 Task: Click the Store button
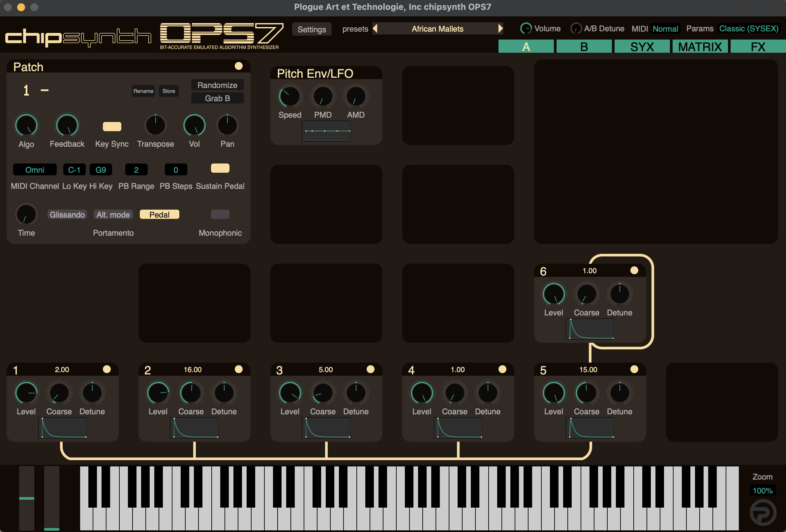coord(169,91)
